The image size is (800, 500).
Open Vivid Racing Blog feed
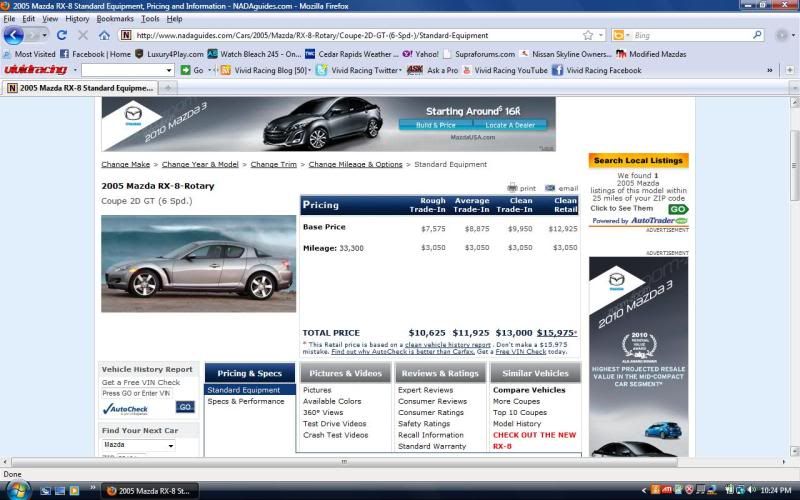(266, 70)
